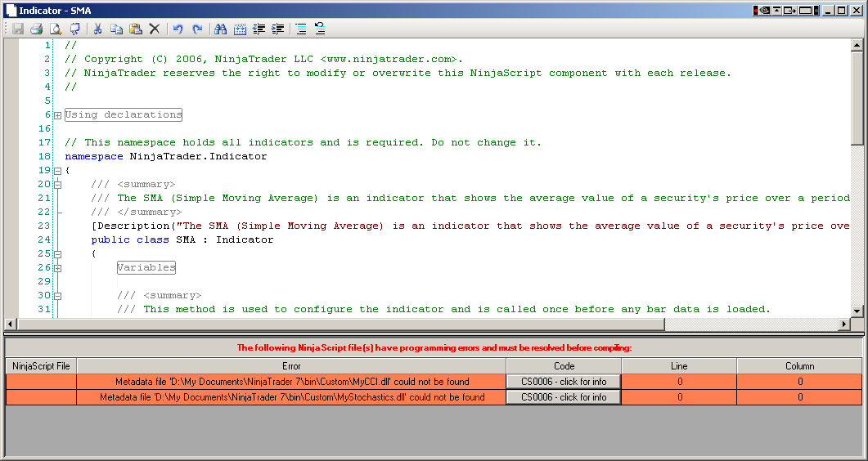Screen dimensions: 868x461
Task: Click the 'This namespace holds all indicators' comment
Action: 303,142
